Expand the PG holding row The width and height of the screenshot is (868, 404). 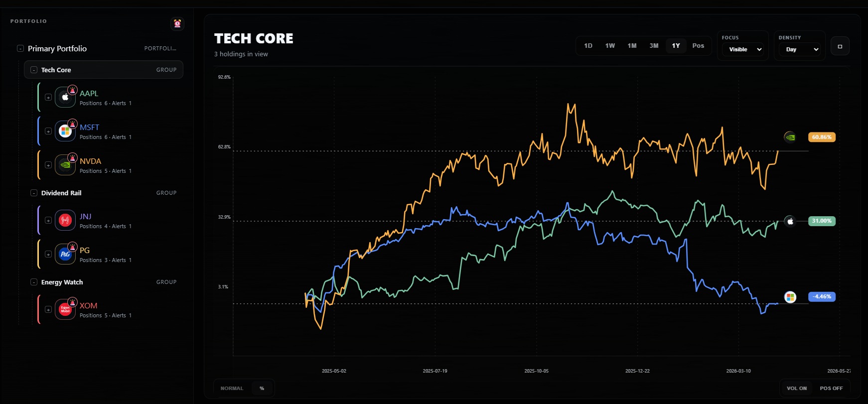[48, 255]
